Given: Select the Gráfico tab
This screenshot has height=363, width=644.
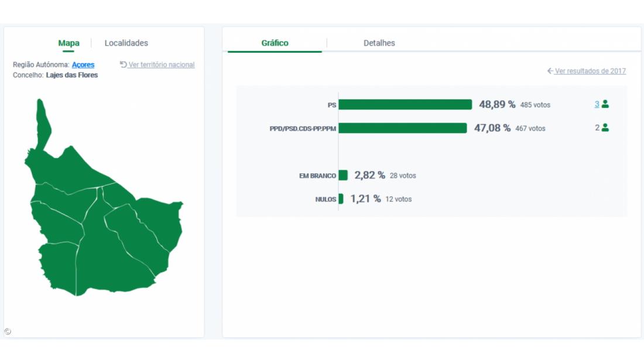Looking at the screenshot, I should pyautogui.click(x=275, y=43).
